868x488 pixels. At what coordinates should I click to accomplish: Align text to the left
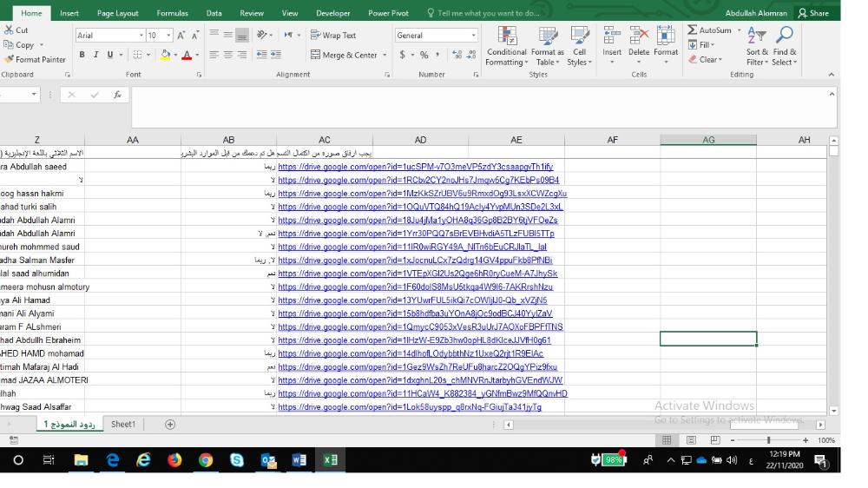click(214, 55)
